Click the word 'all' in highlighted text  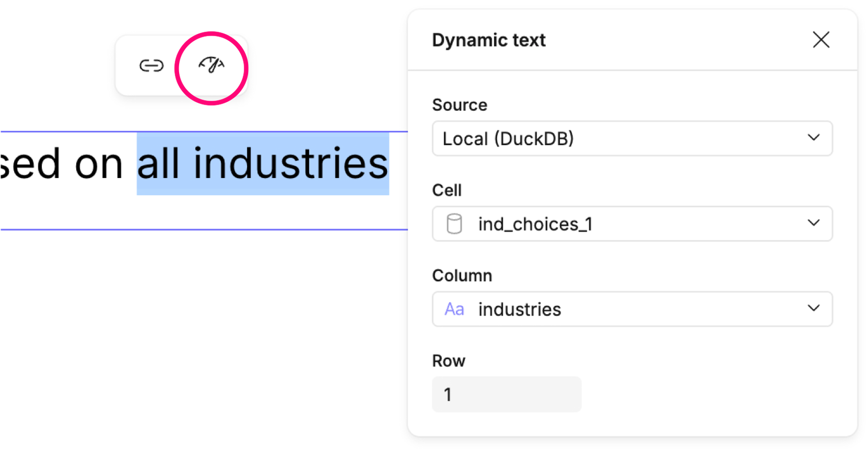tap(159, 164)
